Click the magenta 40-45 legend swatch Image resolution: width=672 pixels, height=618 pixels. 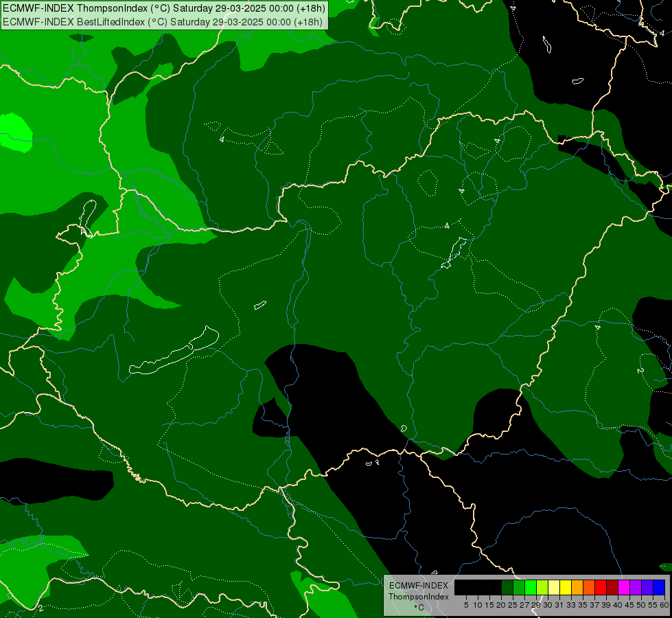[624, 587]
